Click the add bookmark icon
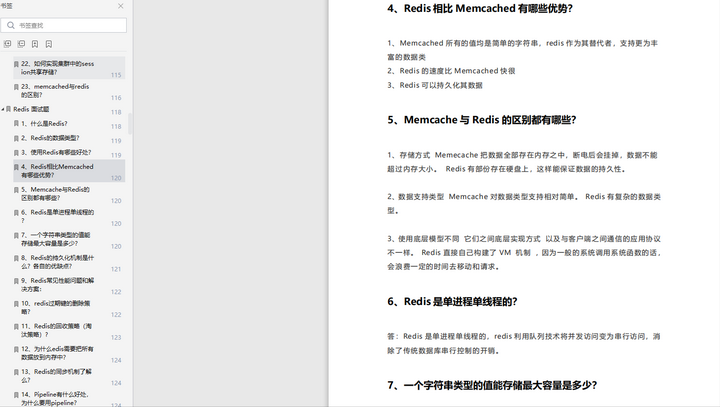The height and width of the screenshot is (407, 720). click(x=35, y=44)
